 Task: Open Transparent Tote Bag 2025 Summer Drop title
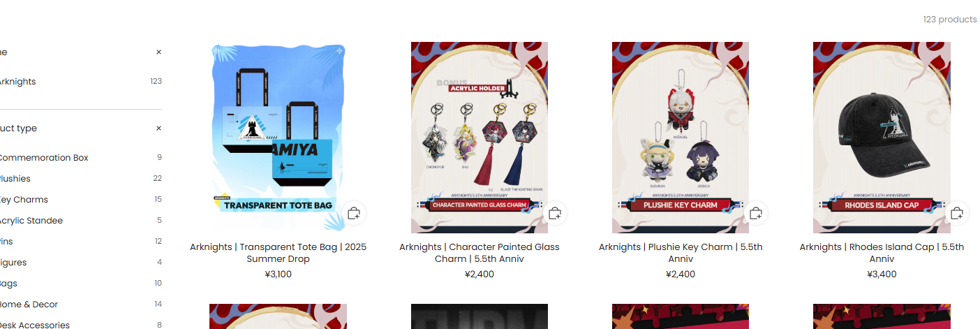click(278, 253)
